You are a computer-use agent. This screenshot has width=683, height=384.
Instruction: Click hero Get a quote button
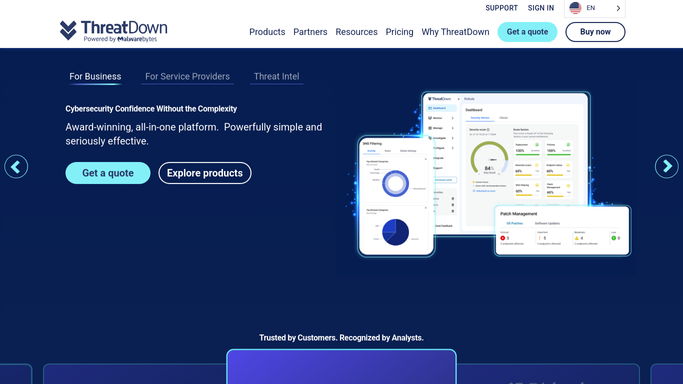click(x=108, y=173)
